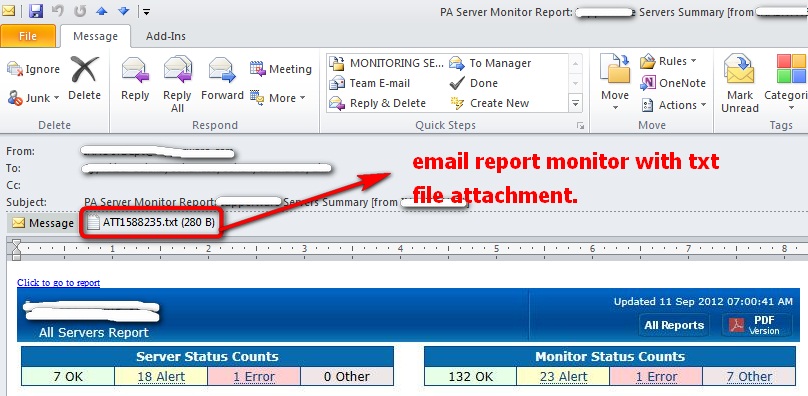Follow 'Click to go to report' link

58,283
